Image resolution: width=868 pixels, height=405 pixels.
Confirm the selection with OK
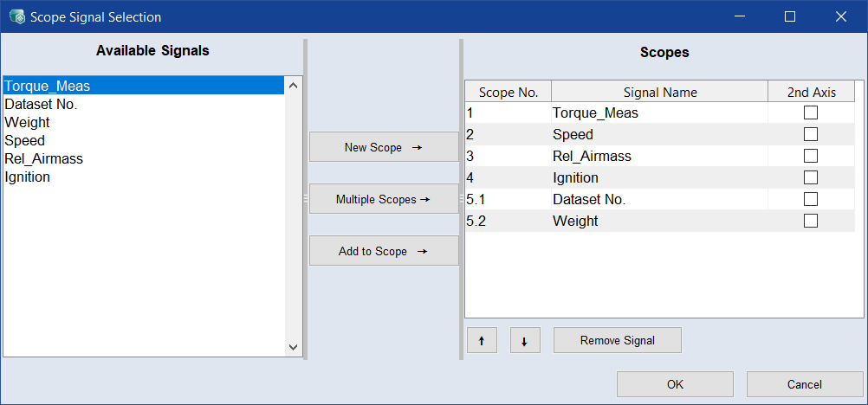[675, 384]
